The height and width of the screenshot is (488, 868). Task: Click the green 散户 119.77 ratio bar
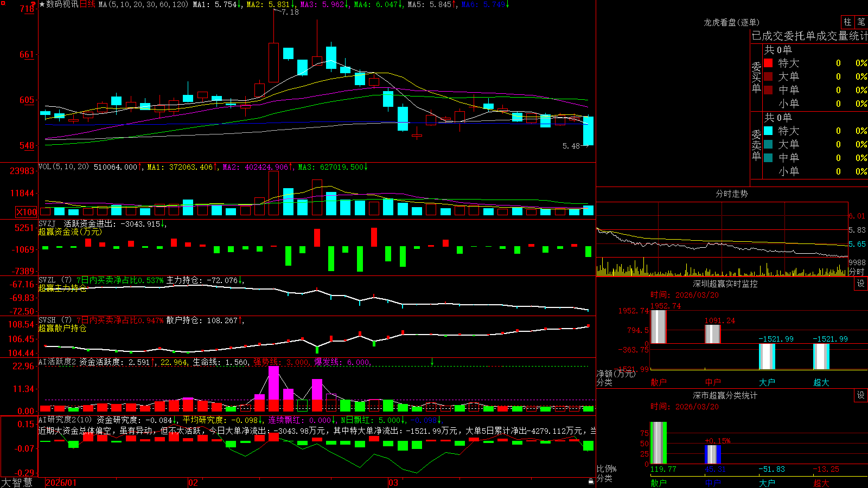(x=659, y=443)
